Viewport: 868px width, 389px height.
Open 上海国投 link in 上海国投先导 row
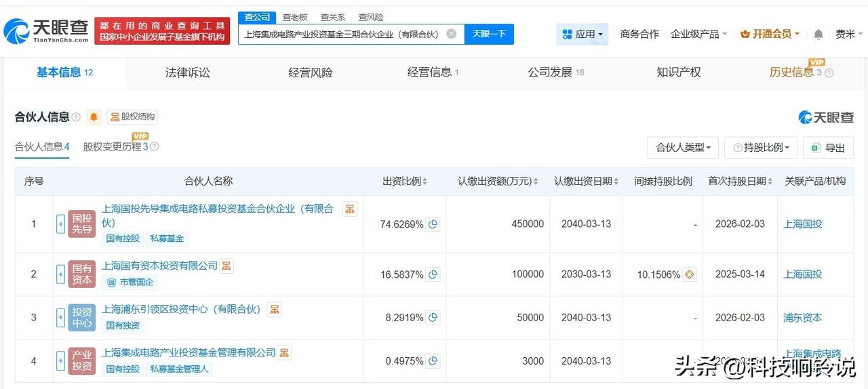pos(802,224)
